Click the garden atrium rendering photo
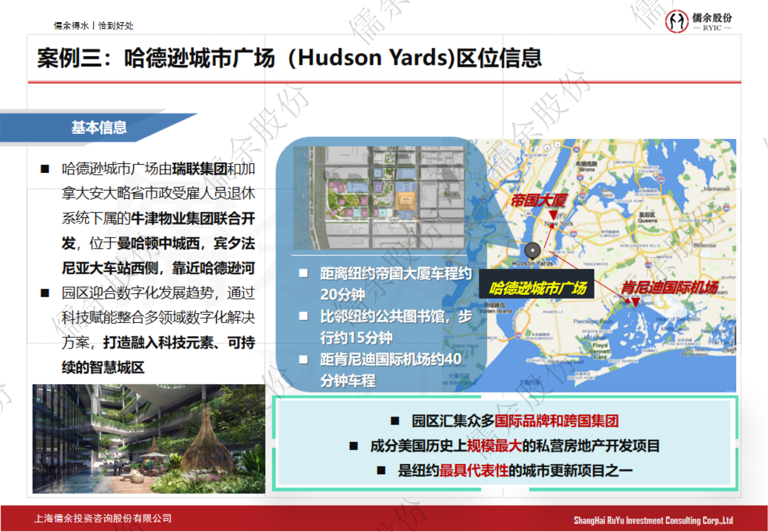The height and width of the screenshot is (532, 768). point(149,439)
